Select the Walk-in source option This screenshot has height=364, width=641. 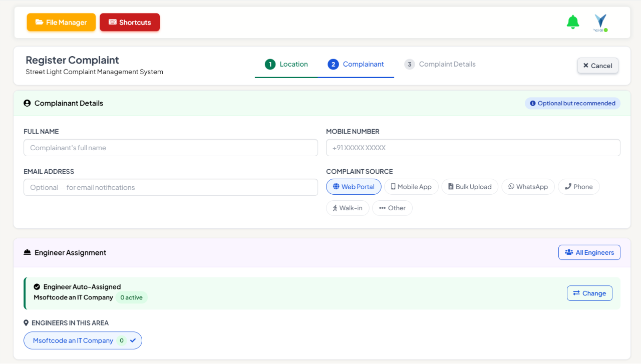[x=348, y=208]
